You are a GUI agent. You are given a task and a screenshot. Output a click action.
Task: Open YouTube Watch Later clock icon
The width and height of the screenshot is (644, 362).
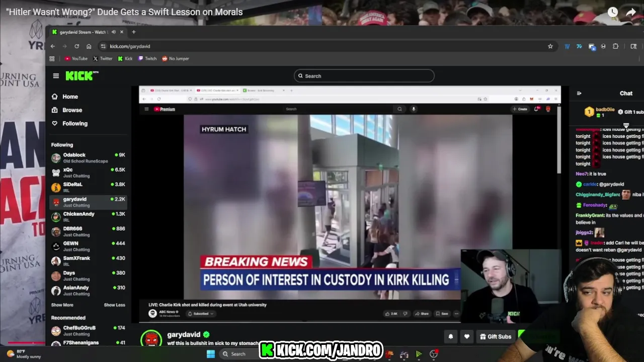click(x=612, y=12)
